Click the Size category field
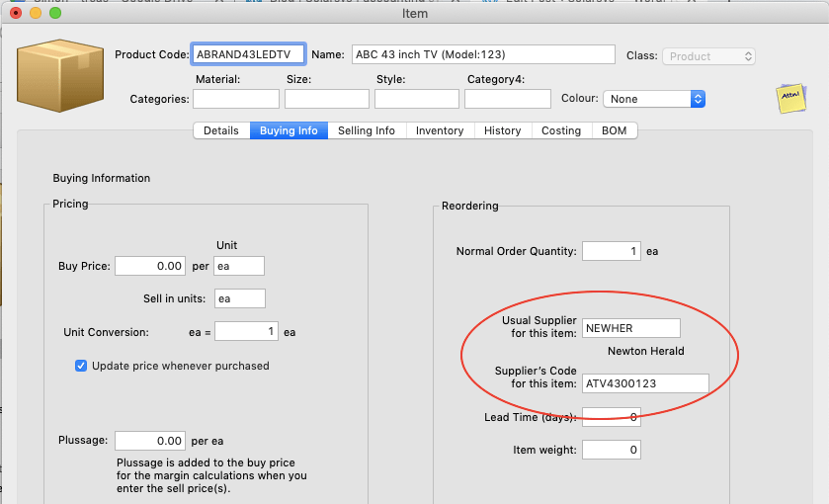The width and height of the screenshot is (829, 504). coord(327,99)
